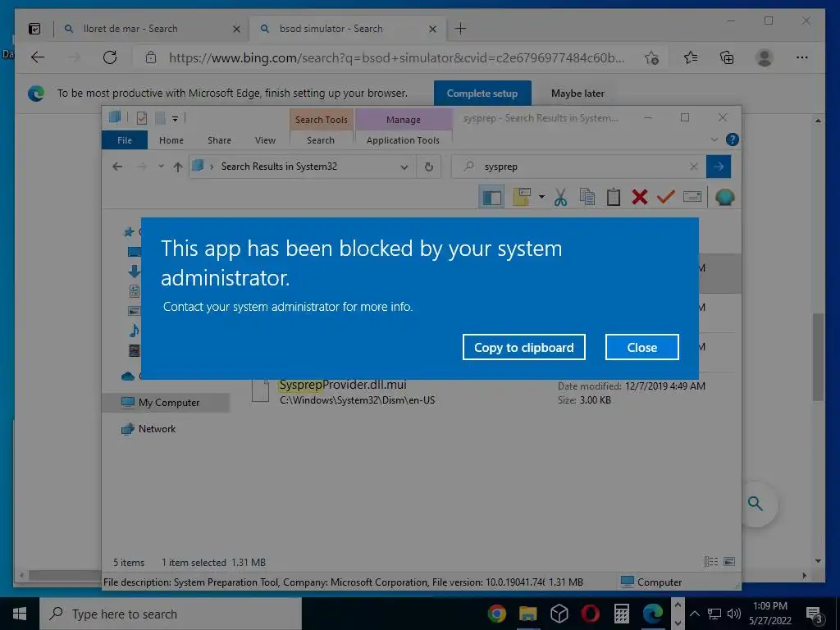The height and width of the screenshot is (630, 840).
Task: Open Edge Settings and more ellipsis
Action: [802, 57]
